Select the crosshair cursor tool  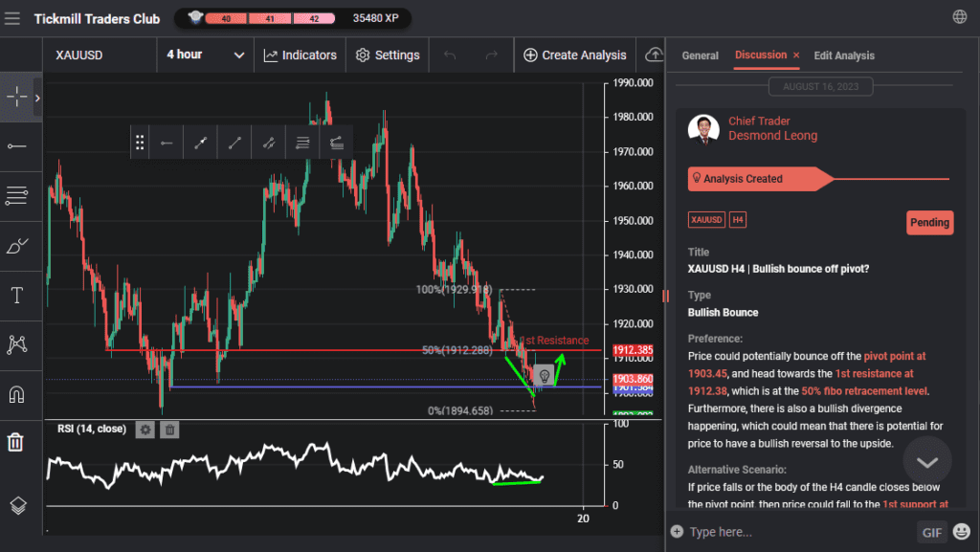pyautogui.click(x=16, y=98)
